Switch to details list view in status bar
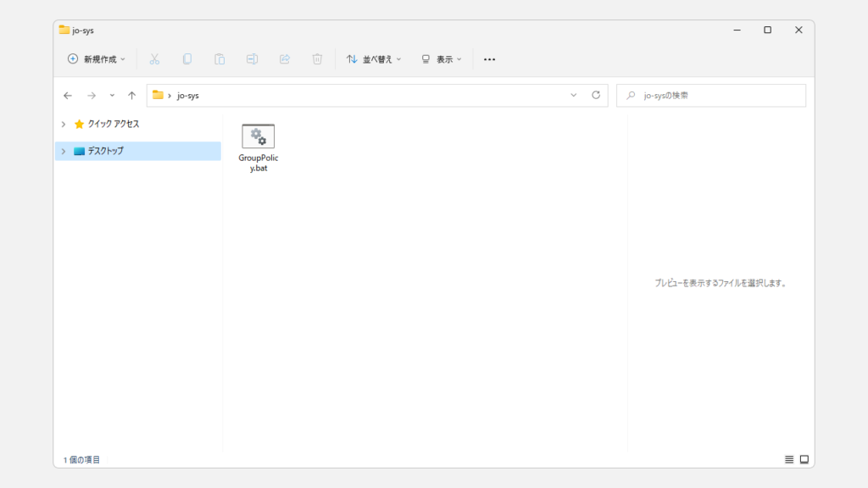868x488 pixels. pyautogui.click(x=789, y=459)
